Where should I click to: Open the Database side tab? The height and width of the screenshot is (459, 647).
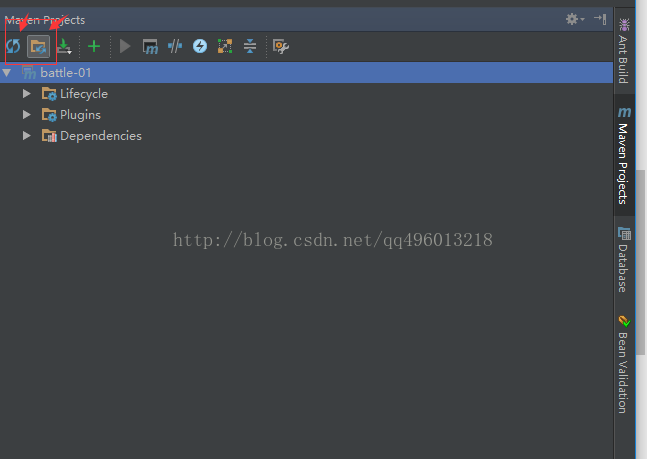(623, 260)
